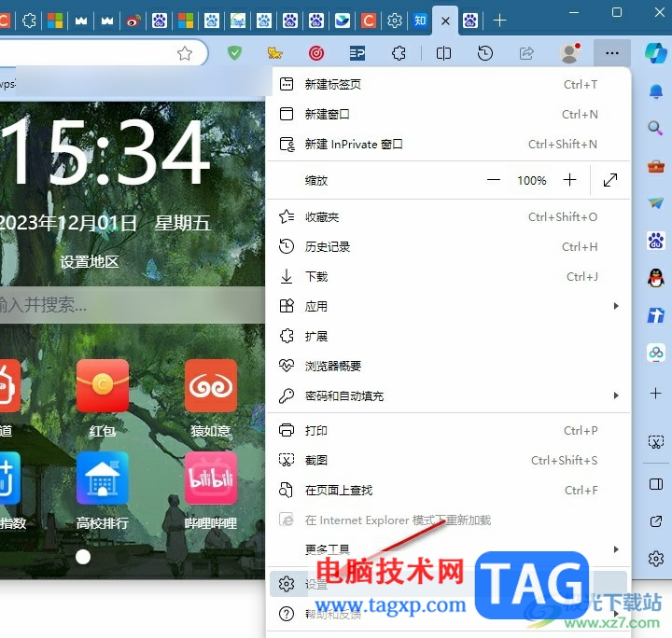Image resolution: width=672 pixels, height=638 pixels.
Task: Click the 红包 shortcut icon
Action: (103, 385)
